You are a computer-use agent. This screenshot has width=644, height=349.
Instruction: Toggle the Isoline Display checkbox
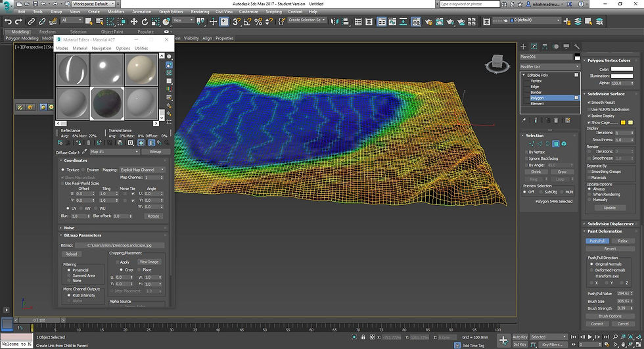tap(589, 116)
